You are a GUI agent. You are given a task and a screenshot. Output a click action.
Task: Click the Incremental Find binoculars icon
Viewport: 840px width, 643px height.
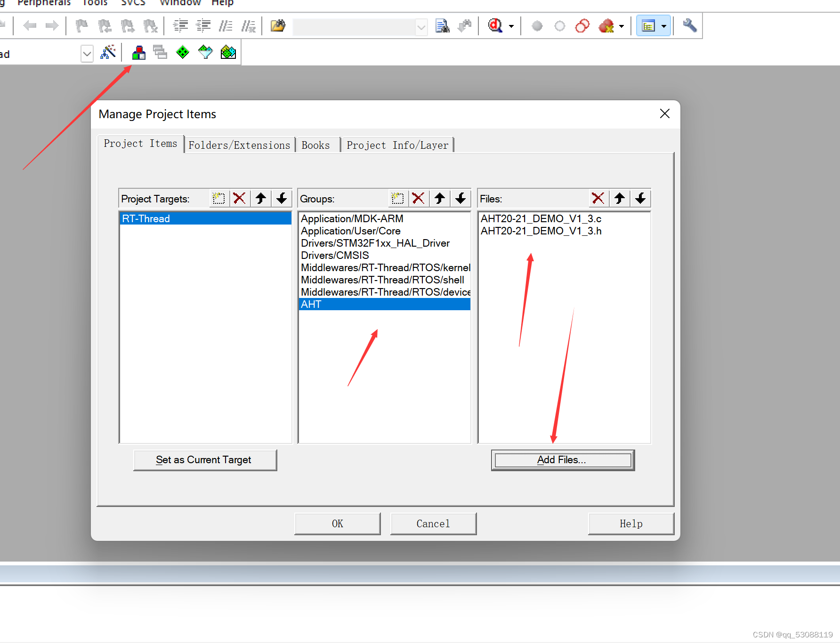coord(465,25)
